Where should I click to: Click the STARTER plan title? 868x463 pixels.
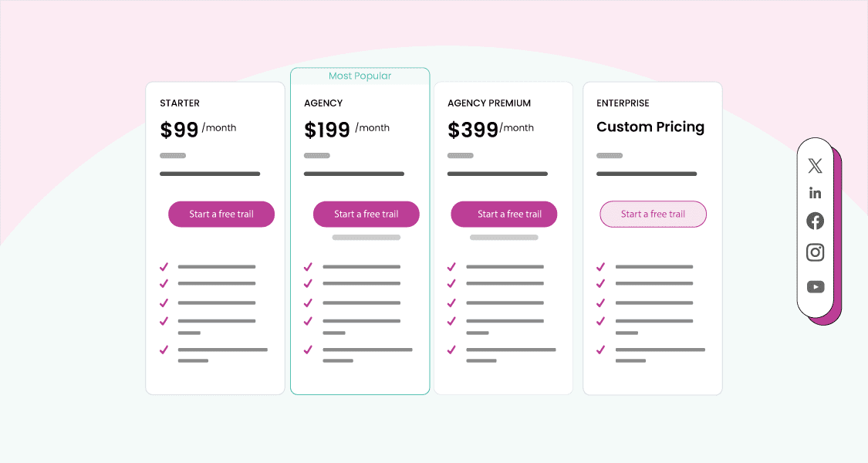coord(180,103)
